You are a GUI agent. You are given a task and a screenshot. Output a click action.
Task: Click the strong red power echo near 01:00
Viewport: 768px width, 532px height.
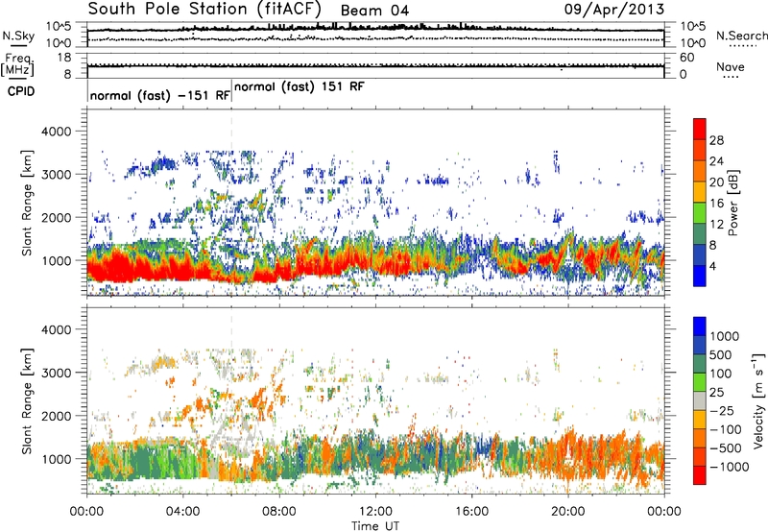116,269
